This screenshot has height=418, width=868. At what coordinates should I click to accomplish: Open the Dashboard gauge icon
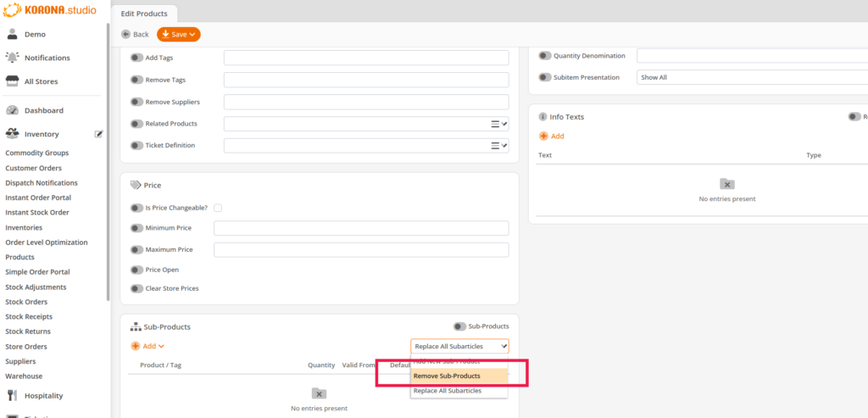pos(12,110)
